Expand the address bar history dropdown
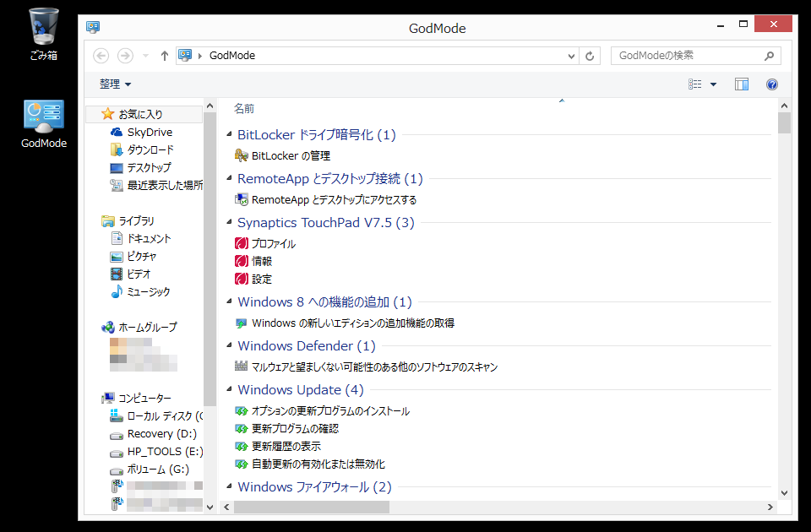The height and width of the screenshot is (532, 811). pos(571,56)
